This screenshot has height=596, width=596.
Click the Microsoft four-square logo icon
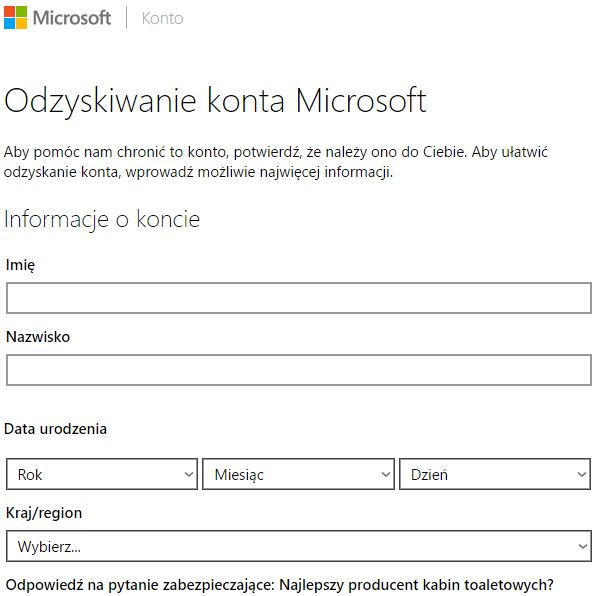click(16, 17)
